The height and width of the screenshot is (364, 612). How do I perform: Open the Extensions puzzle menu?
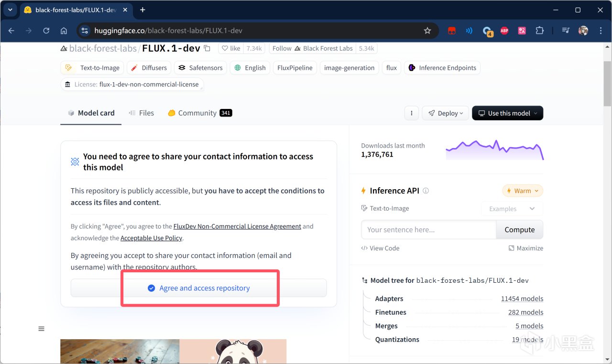tap(539, 31)
